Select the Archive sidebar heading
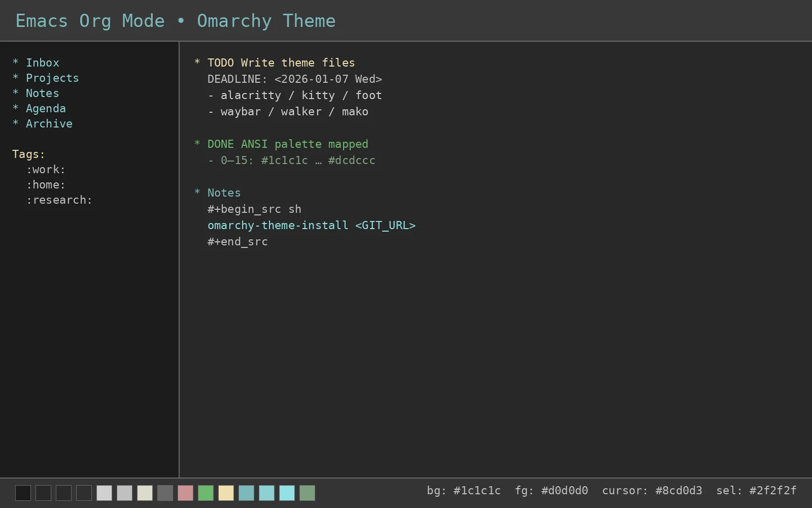The height and width of the screenshot is (508, 812). [42, 123]
